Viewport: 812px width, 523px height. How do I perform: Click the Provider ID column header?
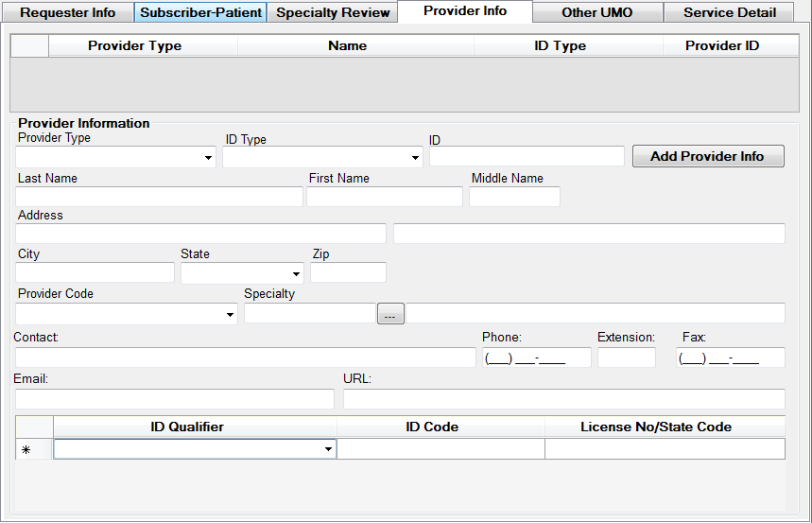[722, 45]
